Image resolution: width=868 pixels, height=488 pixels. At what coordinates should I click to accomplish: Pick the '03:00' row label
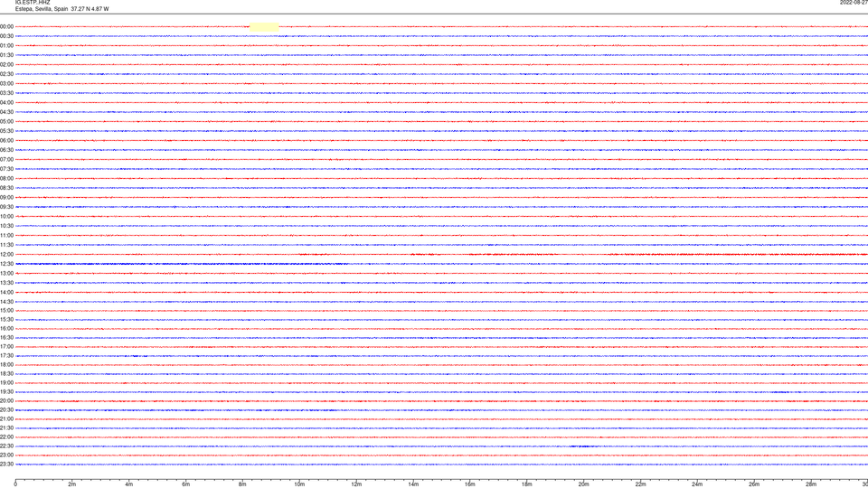6,84
